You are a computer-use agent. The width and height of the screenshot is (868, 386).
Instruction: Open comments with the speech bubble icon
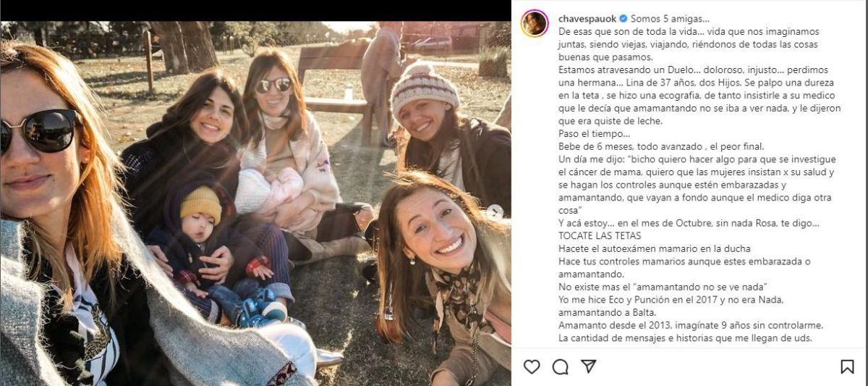(560, 366)
